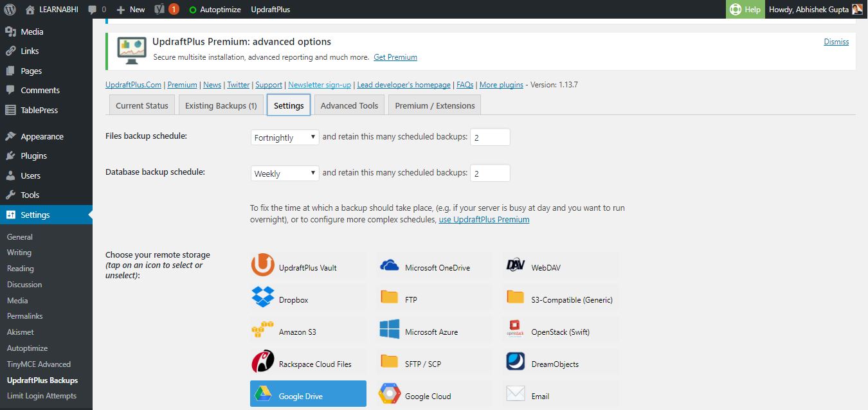
Task: Click the use UpdraftPlus Premium link
Action: point(484,220)
